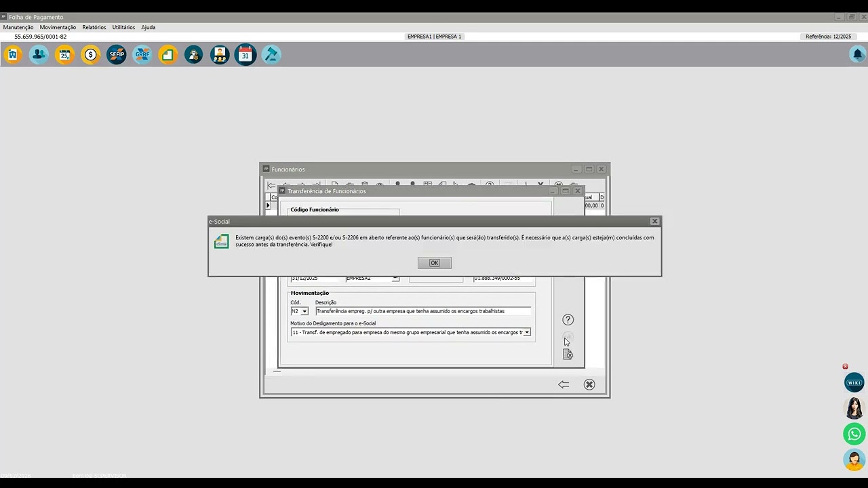Open the Relatórios menu

coord(94,27)
